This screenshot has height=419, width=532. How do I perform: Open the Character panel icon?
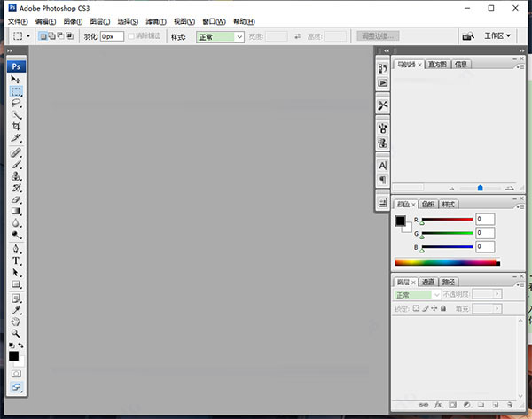point(383,166)
